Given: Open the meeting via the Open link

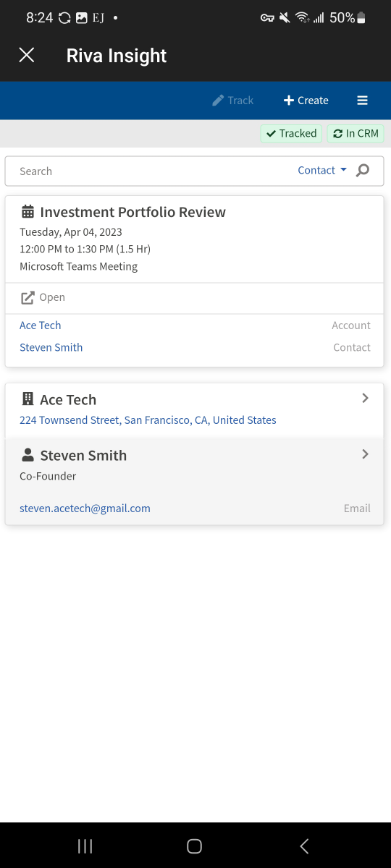Looking at the screenshot, I should click(x=43, y=297).
